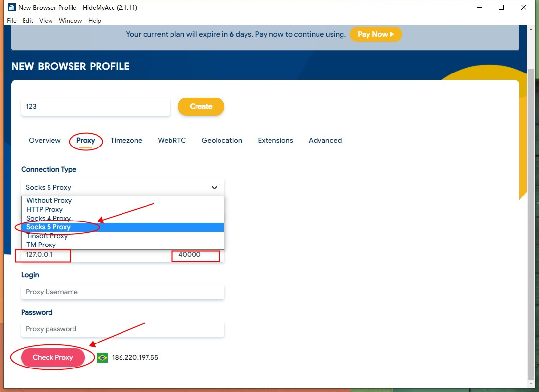Maximize the HideMyAcc window
The width and height of the screenshot is (539, 392).
[501, 7]
